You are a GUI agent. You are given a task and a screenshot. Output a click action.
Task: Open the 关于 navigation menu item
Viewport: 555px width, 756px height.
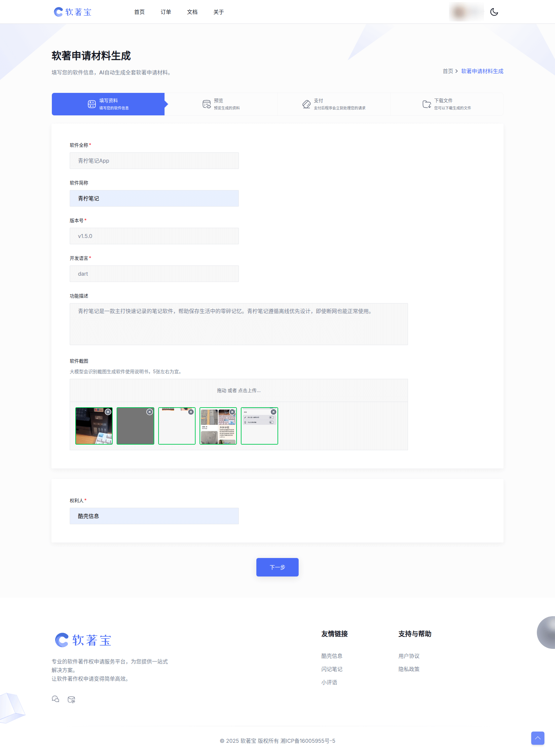tap(218, 12)
